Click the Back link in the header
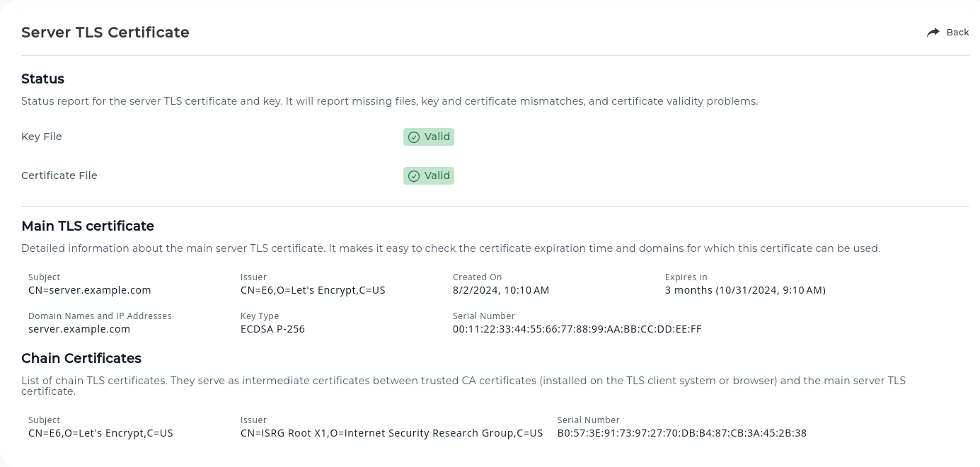 [957, 32]
